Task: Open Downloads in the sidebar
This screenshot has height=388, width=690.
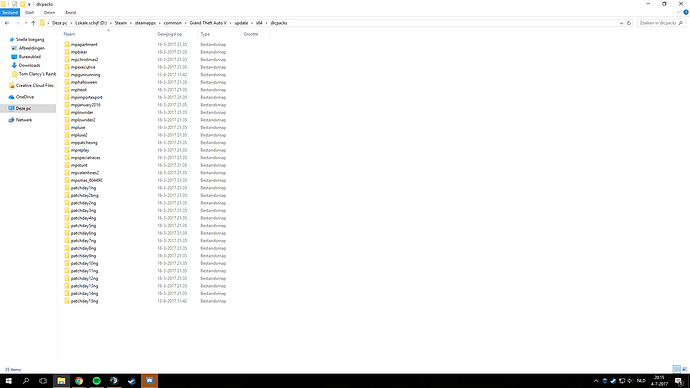Action: (29, 65)
